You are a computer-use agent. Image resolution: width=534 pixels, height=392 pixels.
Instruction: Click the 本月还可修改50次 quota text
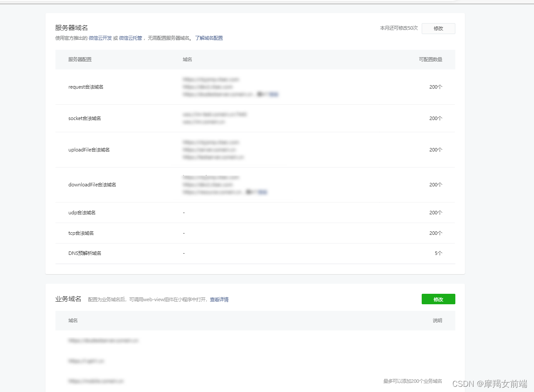click(x=399, y=28)
